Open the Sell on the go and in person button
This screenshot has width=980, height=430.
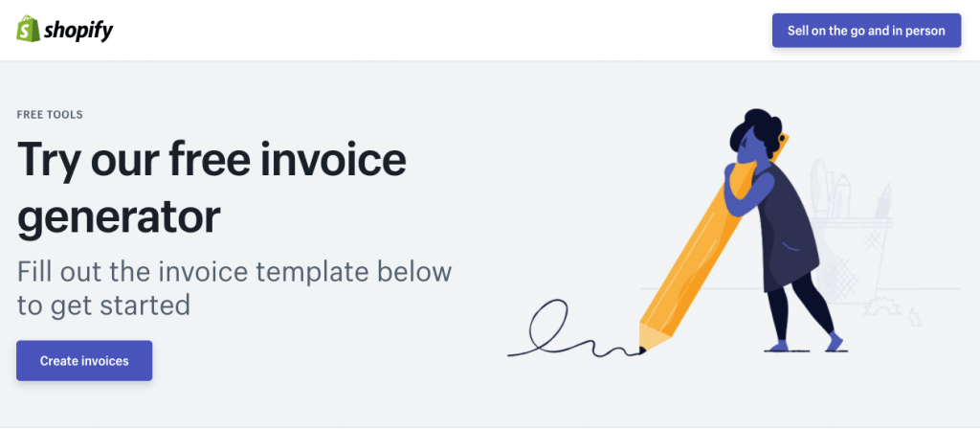[x=866, y=30]
